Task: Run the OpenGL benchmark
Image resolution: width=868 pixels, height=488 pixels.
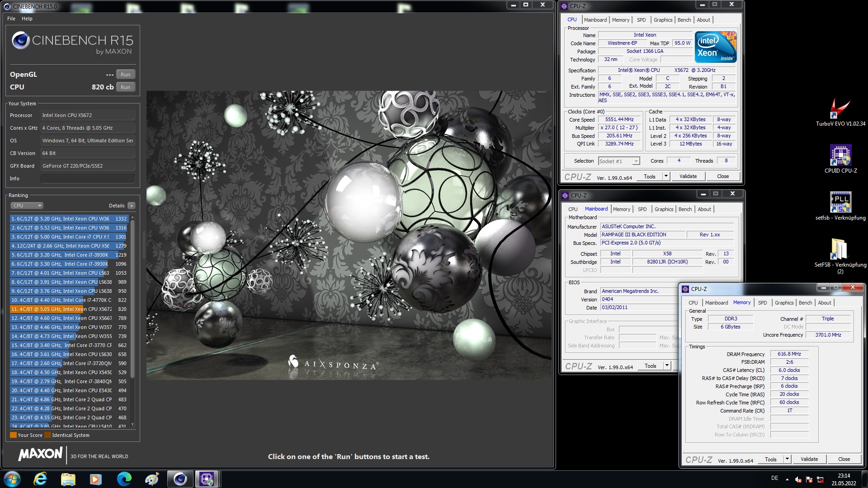Action: (125, 75)
